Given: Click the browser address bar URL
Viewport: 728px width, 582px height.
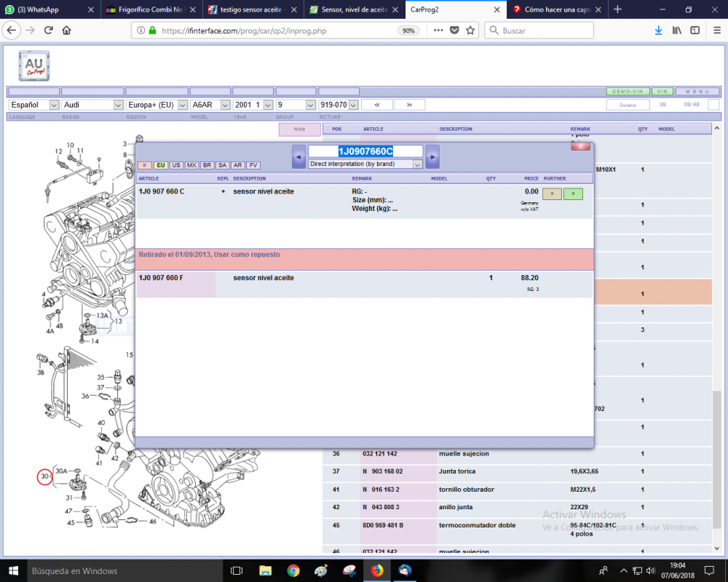Looking at the screenshot, I should point(244,31).
